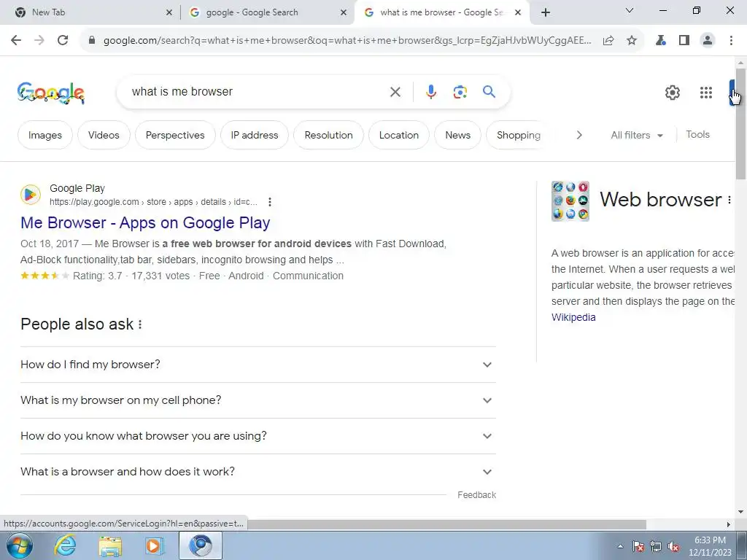
Task: Toggle the browser side panel icon
Action: (x=684, y=41)
